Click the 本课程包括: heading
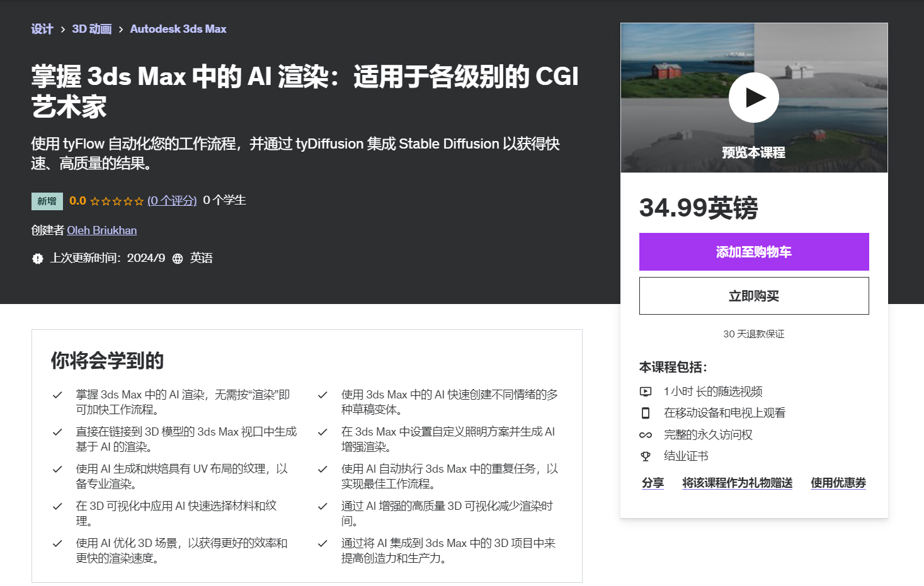Viewport: 924px width, 586px height. coord(673,367)
